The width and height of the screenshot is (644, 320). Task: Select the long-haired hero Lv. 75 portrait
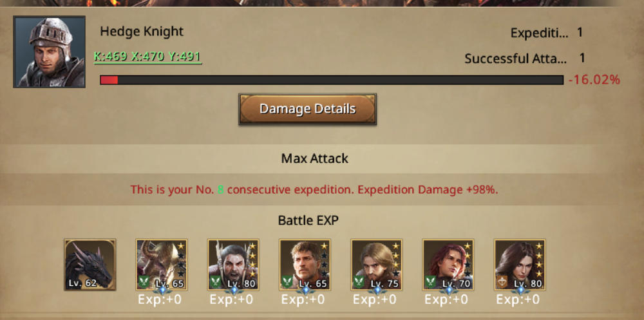[376, 265]
